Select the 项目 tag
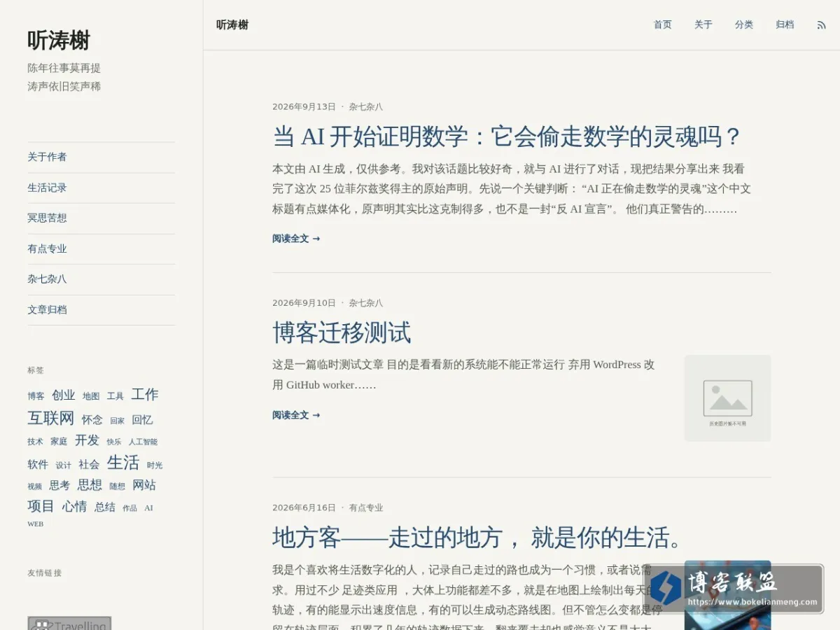Viewport: 840px width, 630px height. (x=41, y=506)
